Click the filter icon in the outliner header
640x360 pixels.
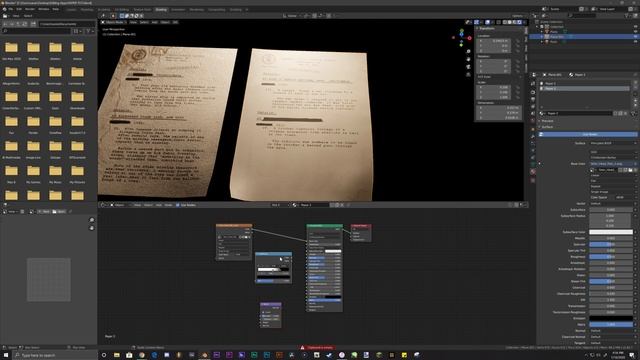[x=627, y=16]
